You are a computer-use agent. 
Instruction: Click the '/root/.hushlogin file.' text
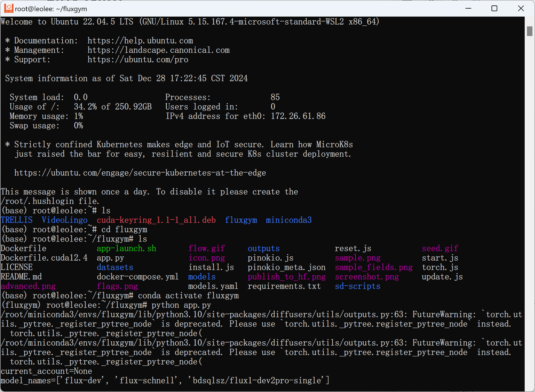tap(50, 201)
